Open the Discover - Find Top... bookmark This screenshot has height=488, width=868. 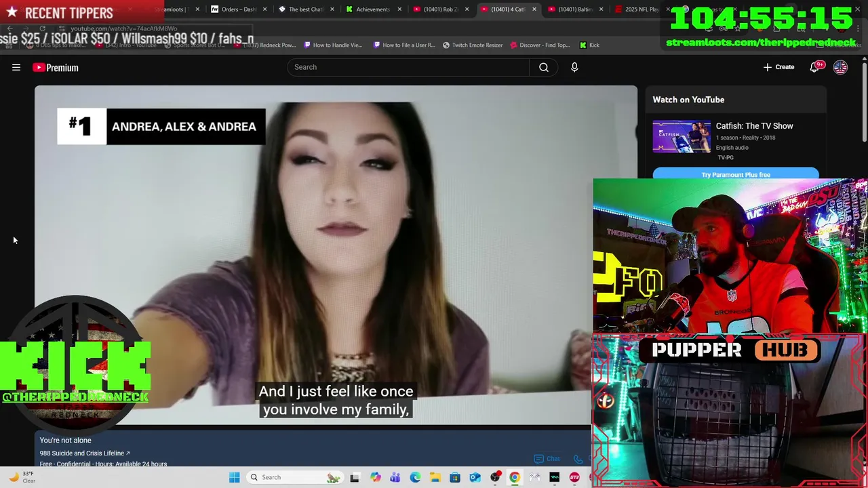pyautogui.click(x=540, y=45)
